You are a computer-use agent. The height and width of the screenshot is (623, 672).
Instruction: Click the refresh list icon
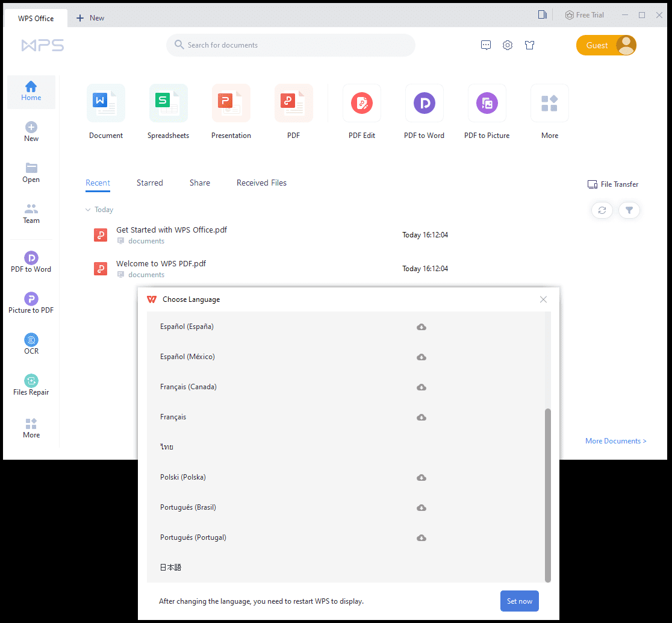tap(602, 210)
